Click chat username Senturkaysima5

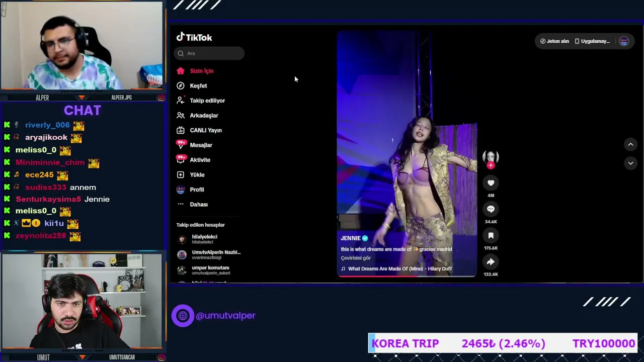(48, 199)
